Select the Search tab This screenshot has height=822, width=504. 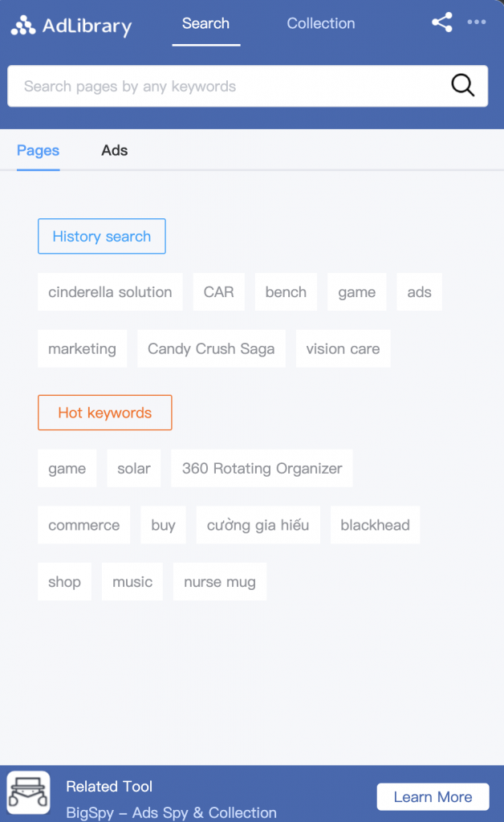[206, 23]
